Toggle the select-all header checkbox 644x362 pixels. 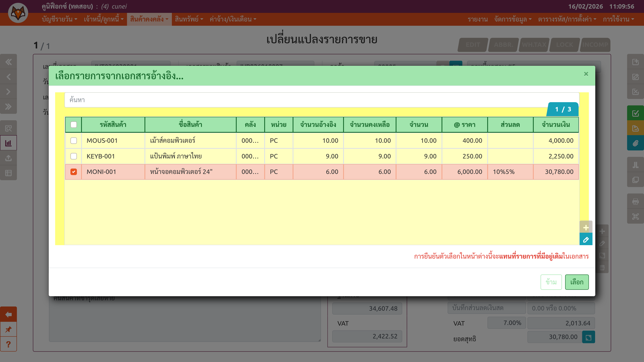(x=73, y=124)
